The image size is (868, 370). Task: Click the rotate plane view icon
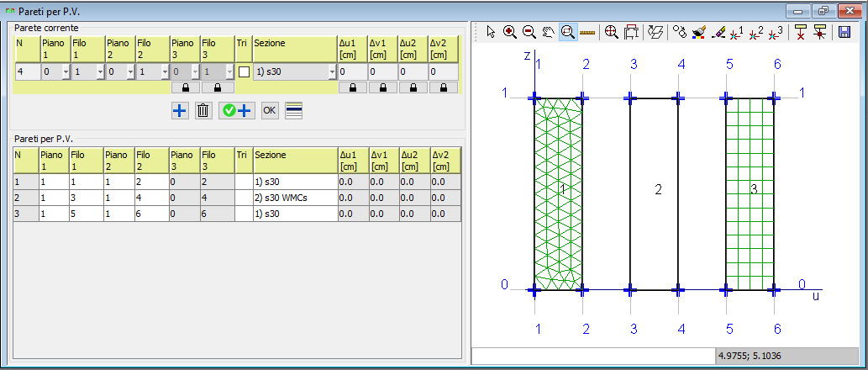click(655, 32)
